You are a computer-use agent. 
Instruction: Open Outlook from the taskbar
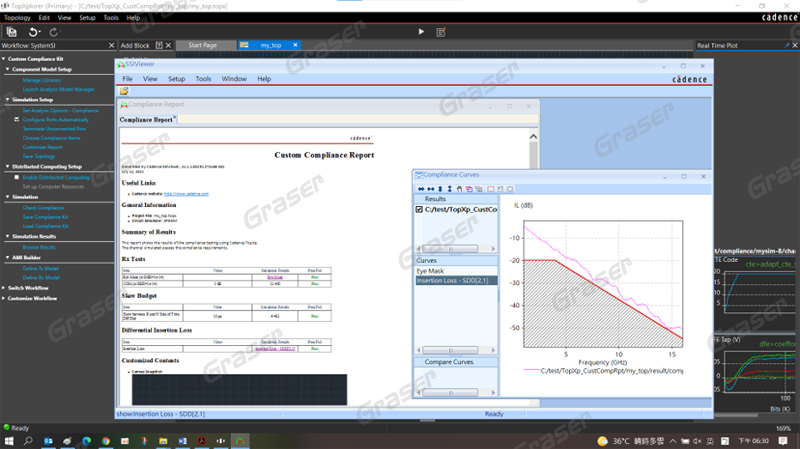(x=48, y=441)
